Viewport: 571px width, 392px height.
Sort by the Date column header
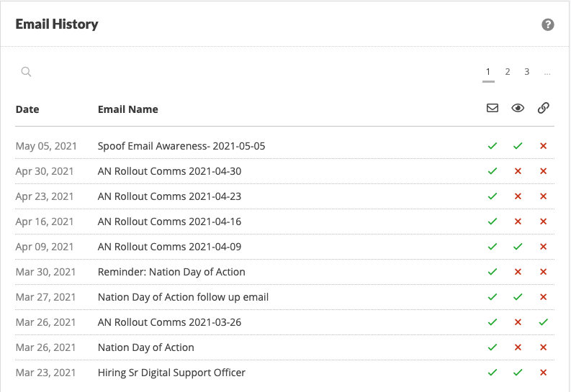click(27, 109)
